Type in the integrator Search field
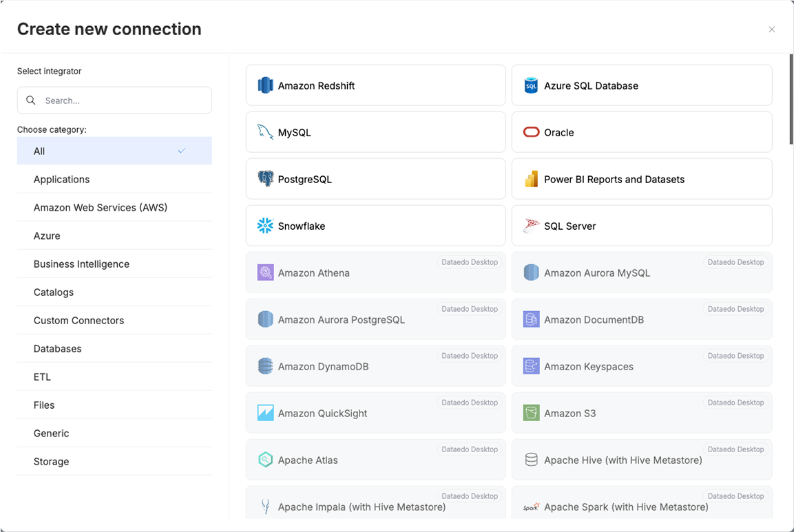Screen dimensions: 794x532 click(x=124, y=100)
